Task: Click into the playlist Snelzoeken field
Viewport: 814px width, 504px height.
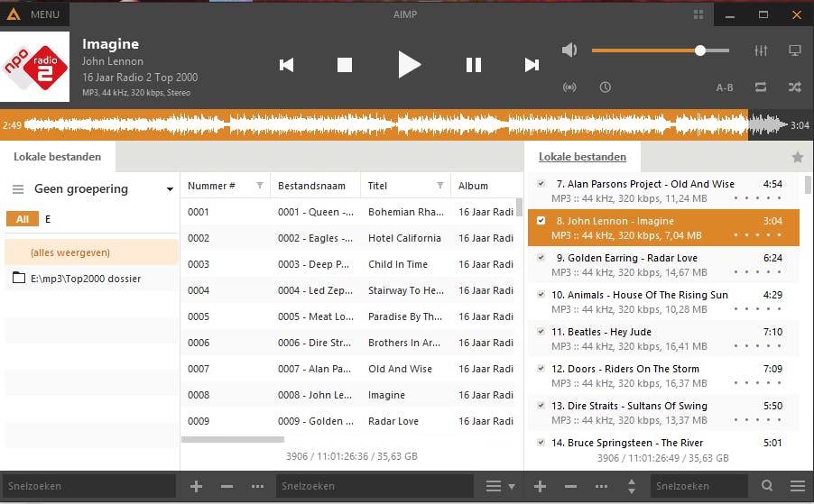Action: [x=698, y=486]
